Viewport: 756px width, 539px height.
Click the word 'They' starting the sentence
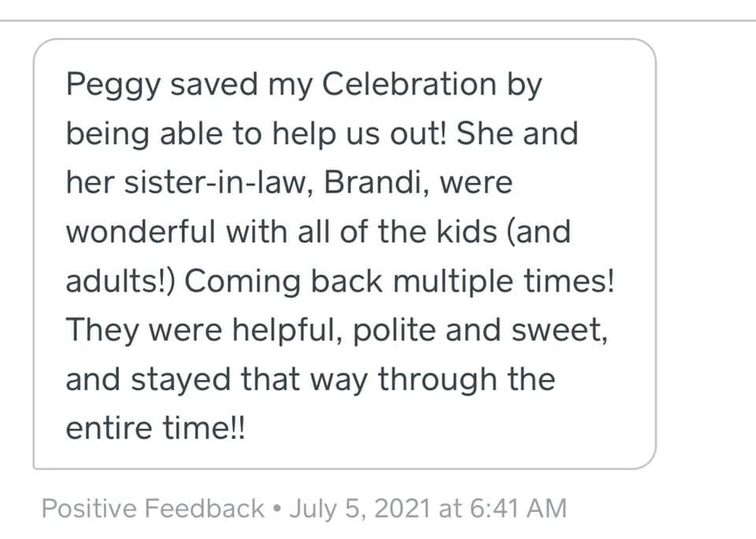coord(102,332)
